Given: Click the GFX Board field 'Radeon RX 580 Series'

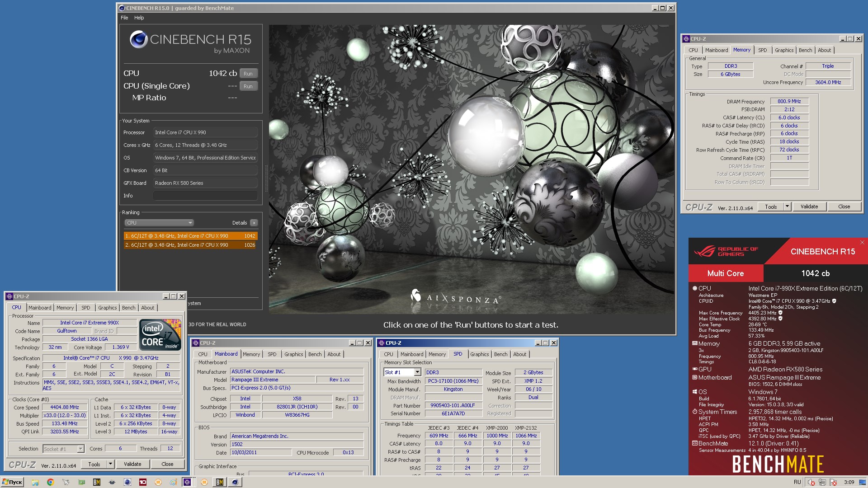Looking at the screenshot, I should [x=205, y=183].
